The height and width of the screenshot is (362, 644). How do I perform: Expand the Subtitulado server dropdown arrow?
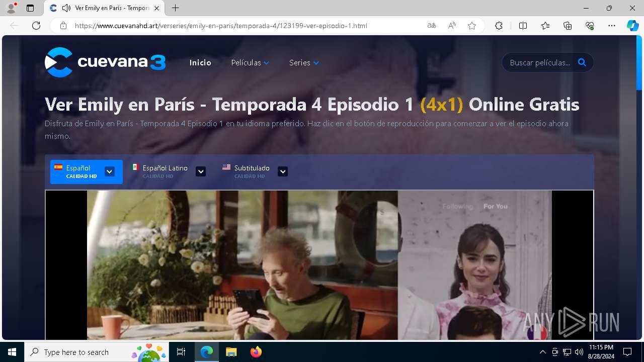(x=283, y=171)
